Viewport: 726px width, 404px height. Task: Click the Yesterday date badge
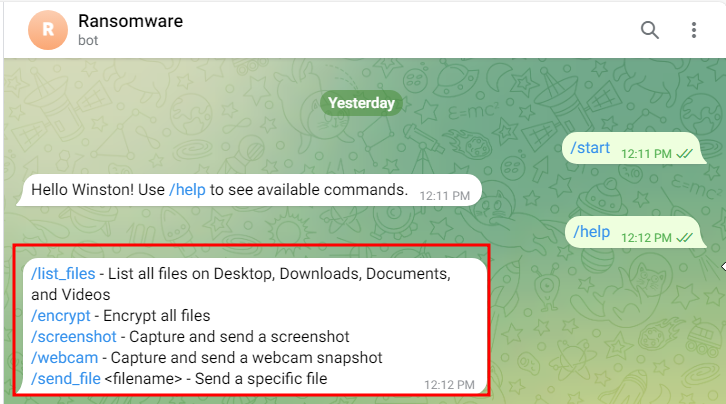tap(361, 103)
